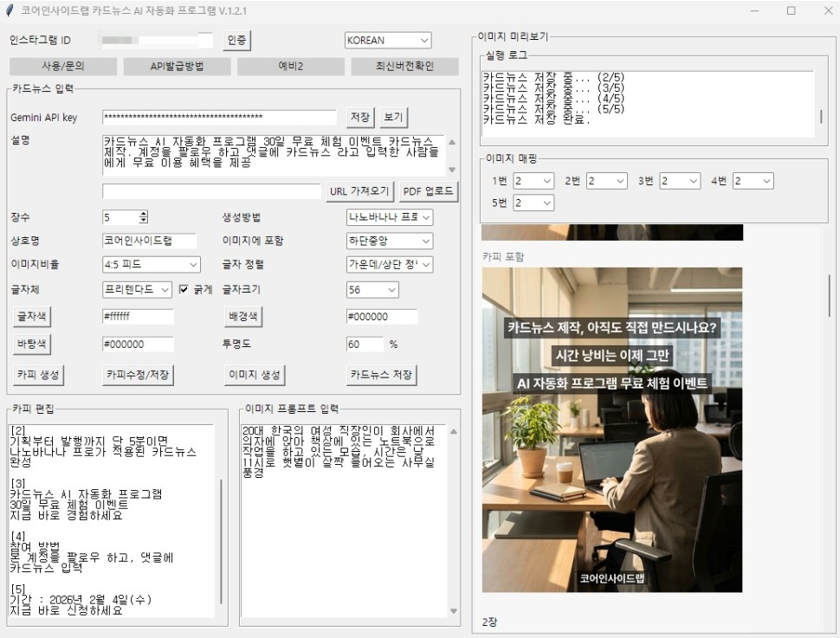Click the PDF 업로드 button
The width and height of the screenshot is (840, 638).
tap(429, 191)
